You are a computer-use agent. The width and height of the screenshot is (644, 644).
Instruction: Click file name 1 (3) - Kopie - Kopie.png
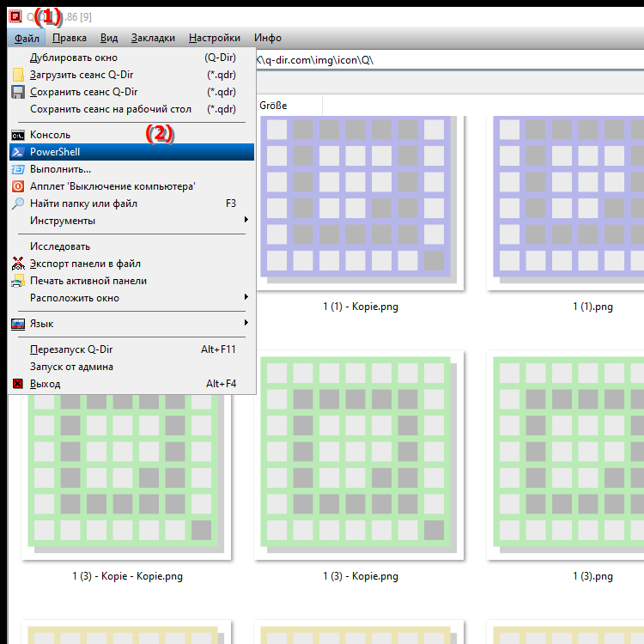pyautogui.click(x=127, y=576)
